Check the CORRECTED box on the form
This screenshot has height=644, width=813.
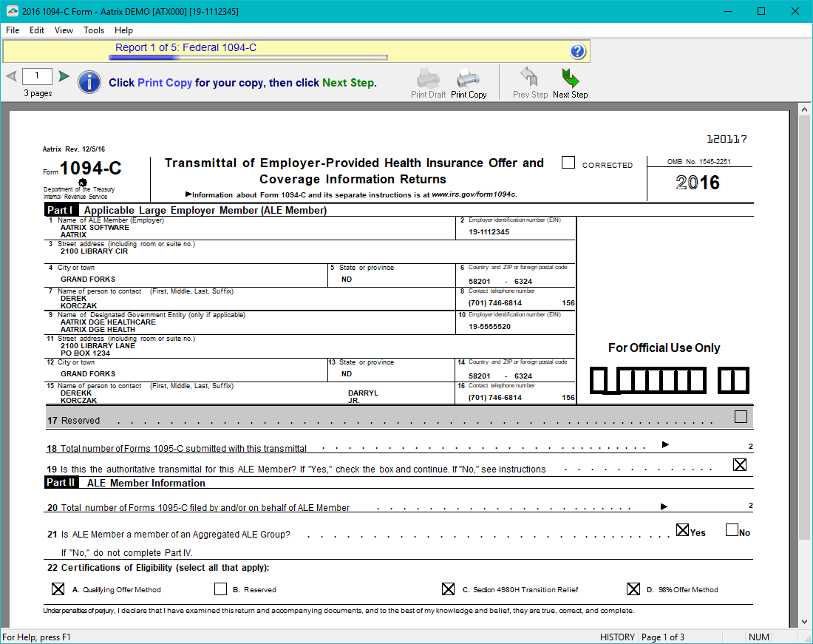(x=568, y=163)
